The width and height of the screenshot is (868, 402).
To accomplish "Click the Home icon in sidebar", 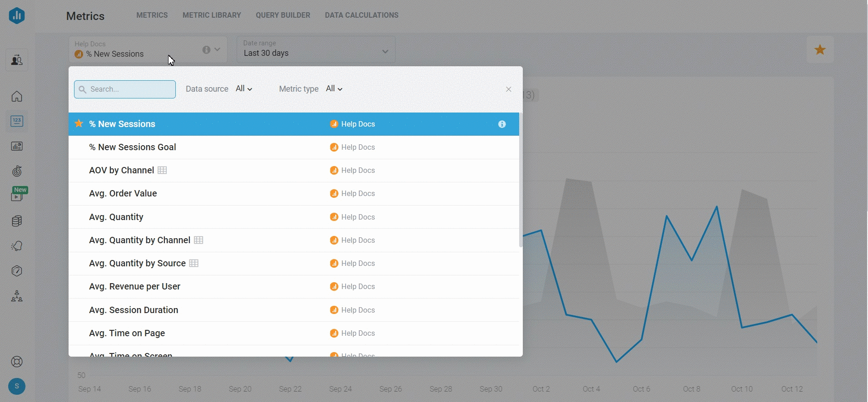I will 17,97.
